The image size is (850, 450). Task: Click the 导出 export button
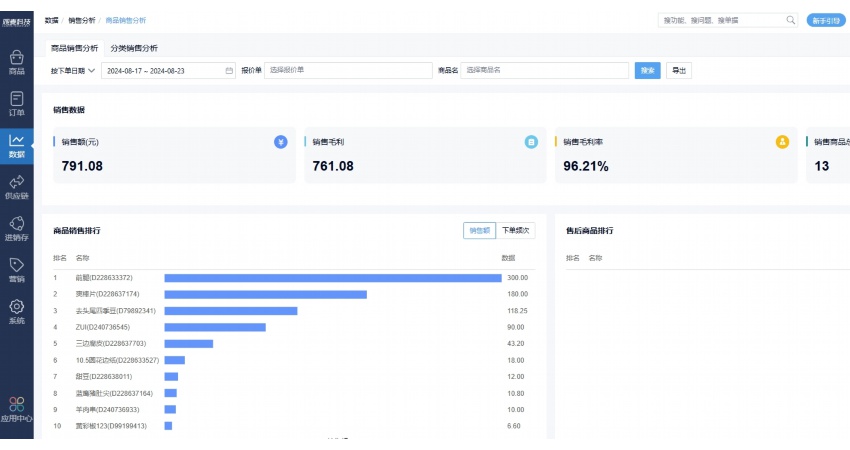tap(678, 71)
